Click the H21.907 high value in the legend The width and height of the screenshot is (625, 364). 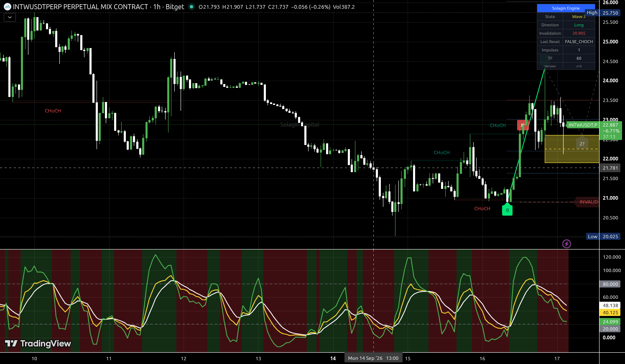pos(233,7)
